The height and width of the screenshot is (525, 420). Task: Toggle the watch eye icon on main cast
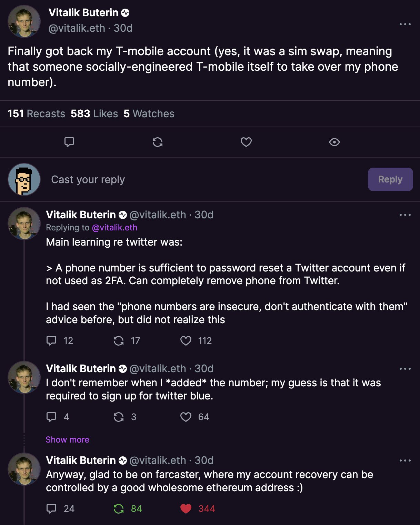pos(334,142)
